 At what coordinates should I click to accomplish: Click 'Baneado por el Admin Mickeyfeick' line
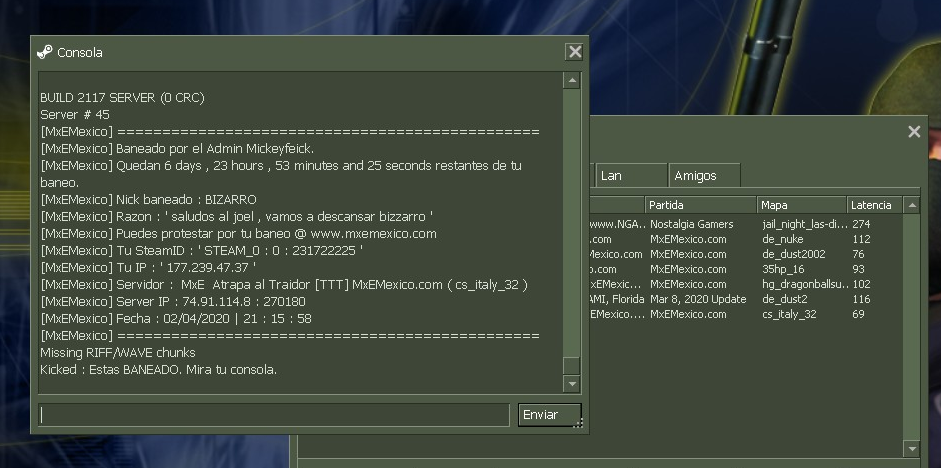(x=177, y=148)
